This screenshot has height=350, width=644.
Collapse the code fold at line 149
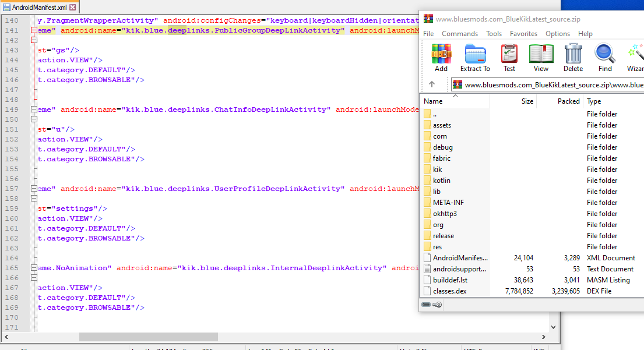(x=34, y=109)
